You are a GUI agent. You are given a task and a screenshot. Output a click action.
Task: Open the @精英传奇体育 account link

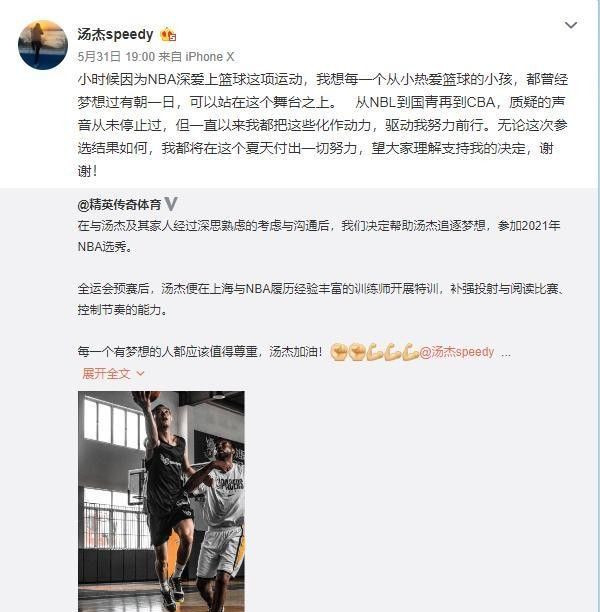coord(119,205)
